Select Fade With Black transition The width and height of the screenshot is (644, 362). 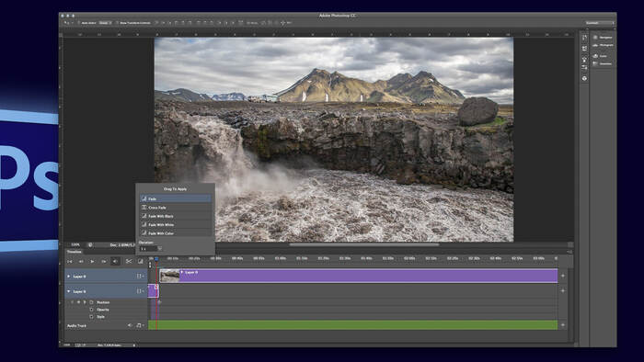coord(176,216)
